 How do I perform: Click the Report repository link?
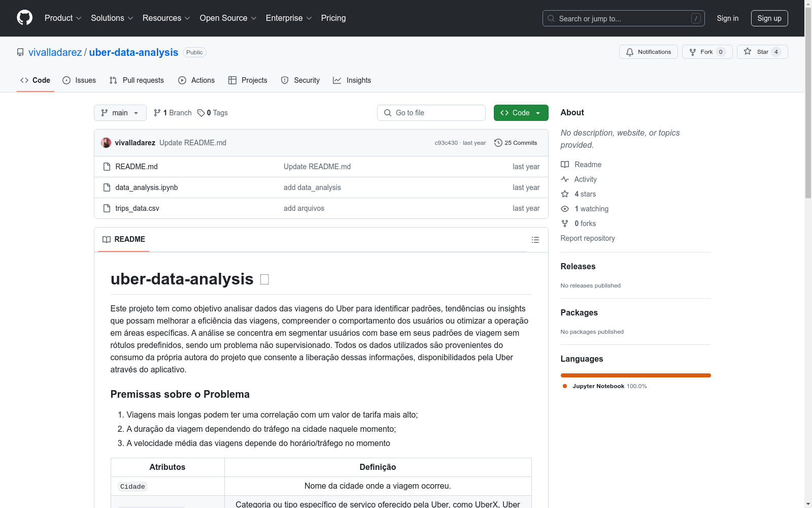(588, 238)
